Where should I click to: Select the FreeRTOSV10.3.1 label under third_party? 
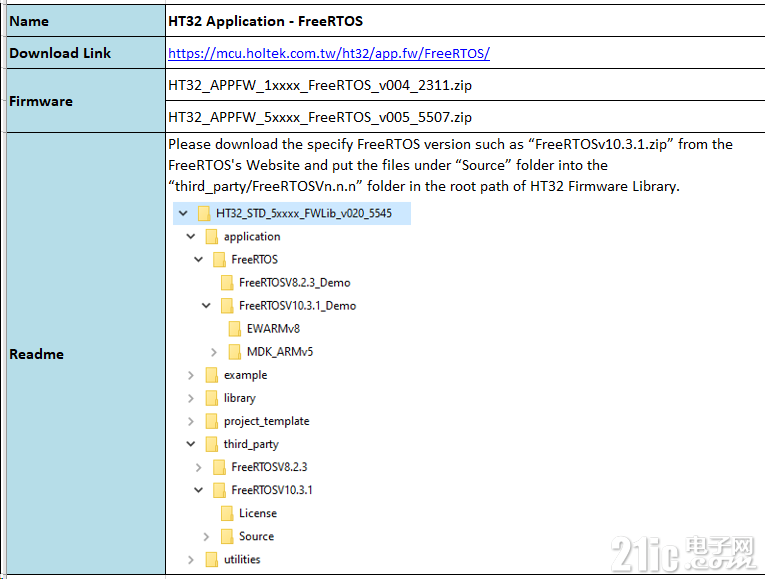pyautogui.click(x=272, y=490)
